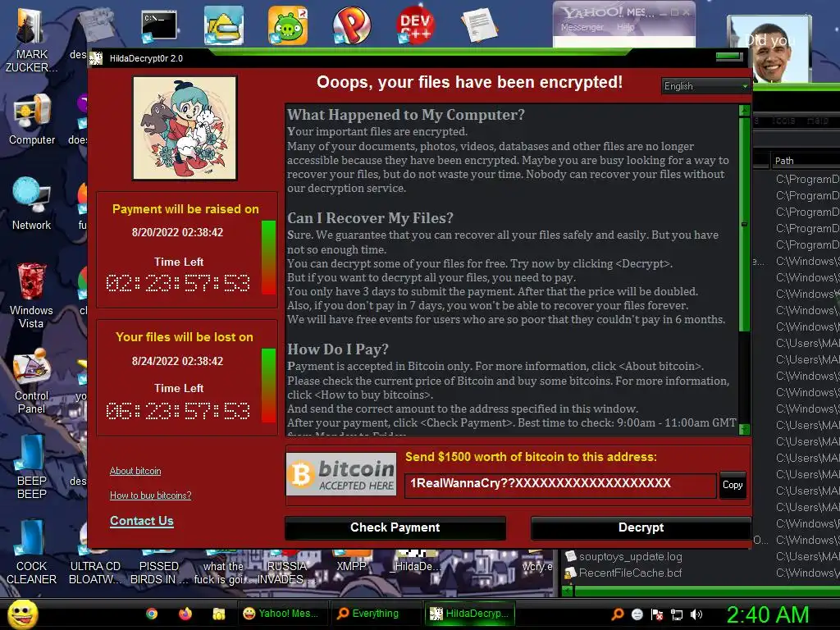Open the document papers desktop icon
This screenshot has width=840, height=630.
479,25
